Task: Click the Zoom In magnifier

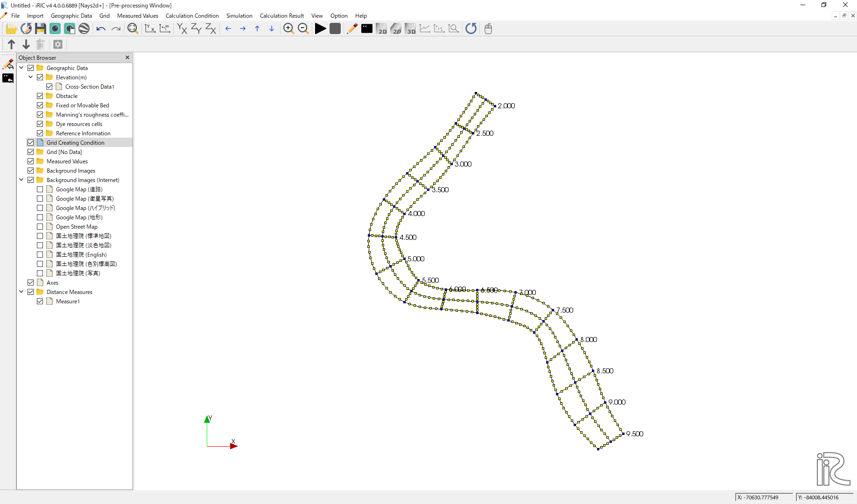Action: (x=288, y=29)
